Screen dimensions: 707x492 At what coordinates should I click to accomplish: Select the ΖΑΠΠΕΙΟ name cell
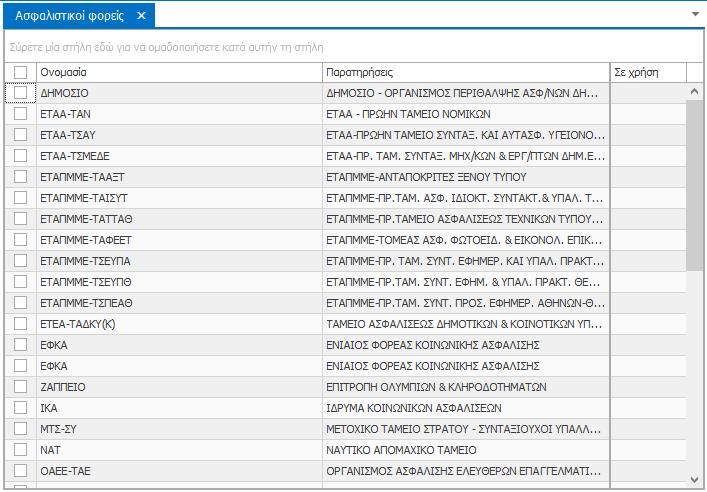click(x=179, y=387)
